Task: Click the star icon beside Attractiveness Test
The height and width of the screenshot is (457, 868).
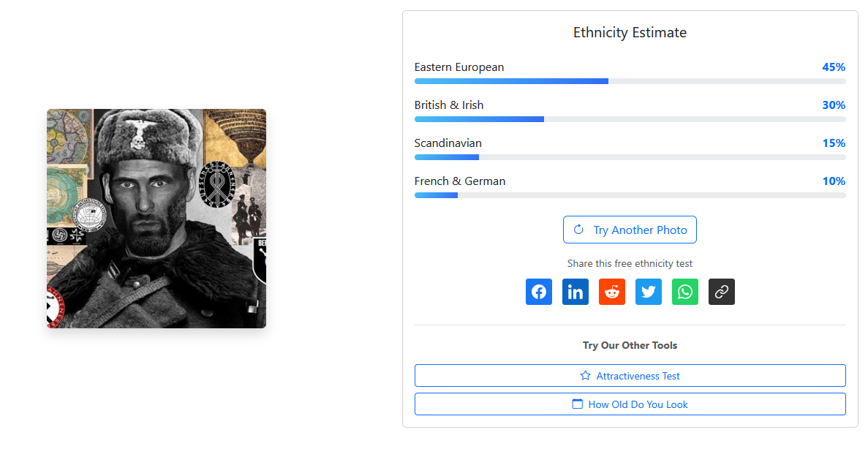Action: pos(585,376)
